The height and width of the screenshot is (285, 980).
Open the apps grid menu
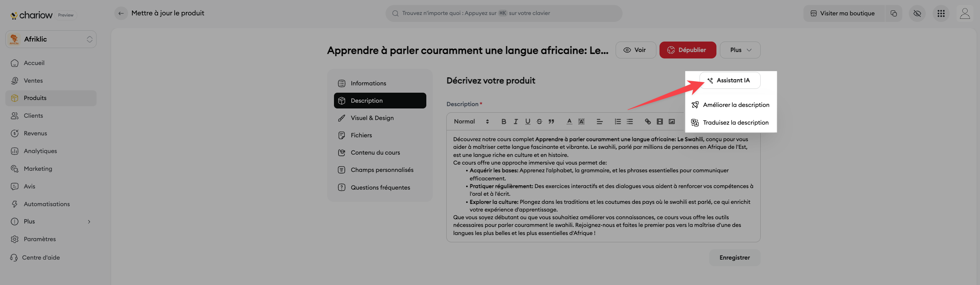pos(941,14)
